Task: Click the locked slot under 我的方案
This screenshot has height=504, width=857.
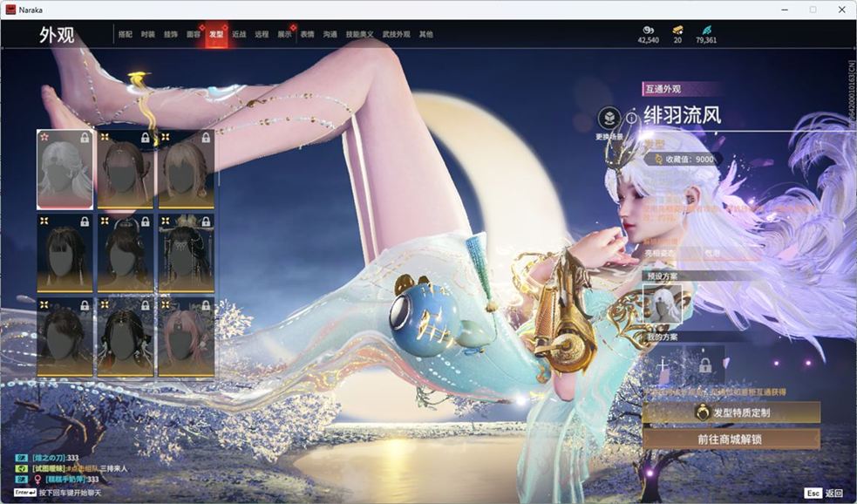Action: click(x=704, y=364)
